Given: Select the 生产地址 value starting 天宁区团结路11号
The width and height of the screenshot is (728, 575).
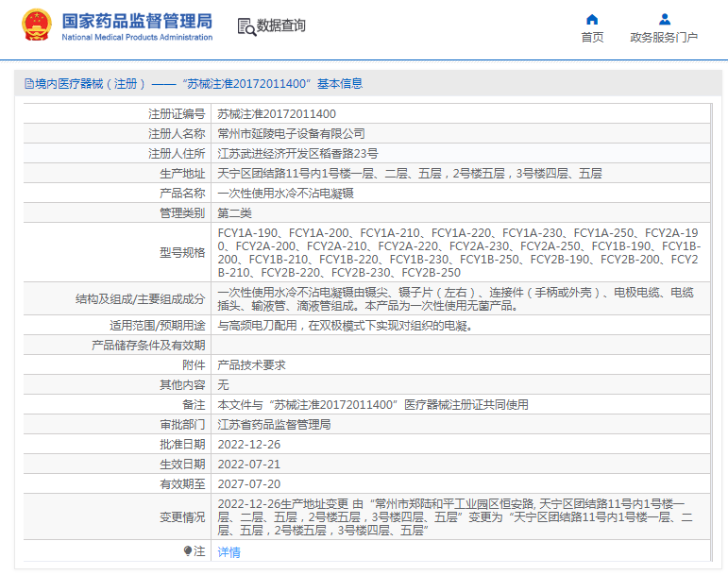Looking at the screenshot, I should 410,174.
